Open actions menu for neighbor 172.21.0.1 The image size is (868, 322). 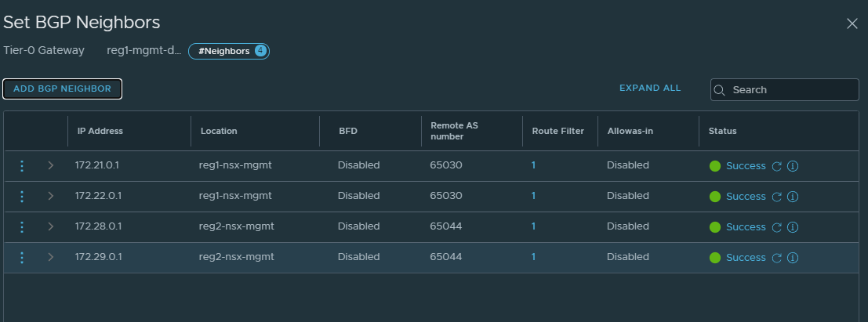(x=22, y=165)
